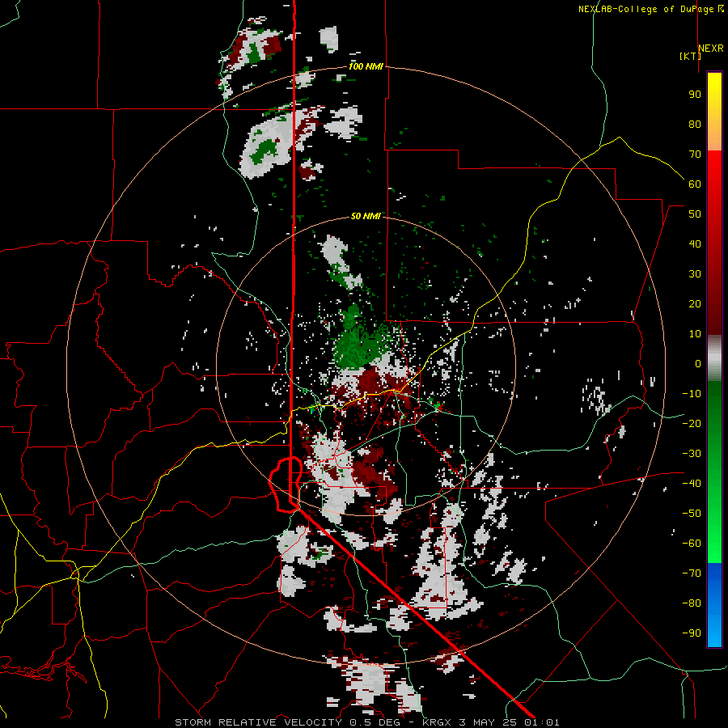Click the 60 value on velocity scale

click(695, 184)
